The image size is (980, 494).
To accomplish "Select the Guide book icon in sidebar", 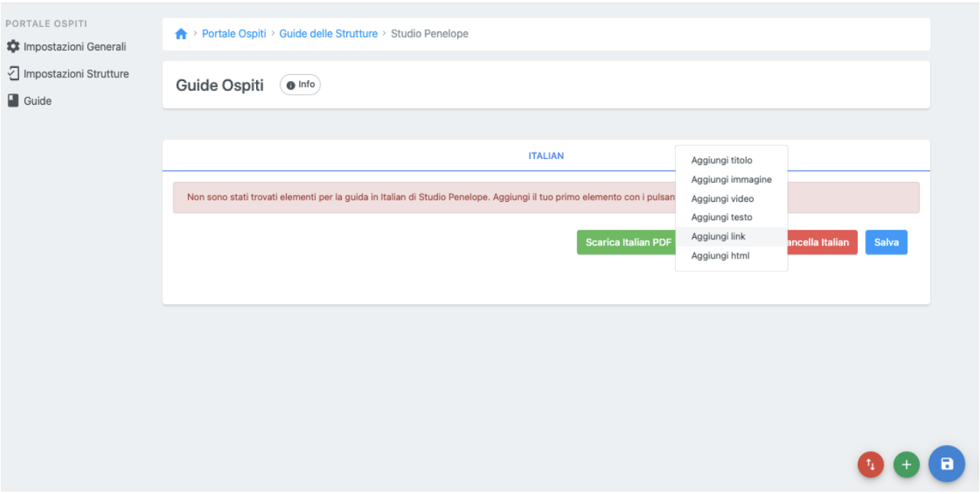I will pyautogui.click(x=13, y=101).
